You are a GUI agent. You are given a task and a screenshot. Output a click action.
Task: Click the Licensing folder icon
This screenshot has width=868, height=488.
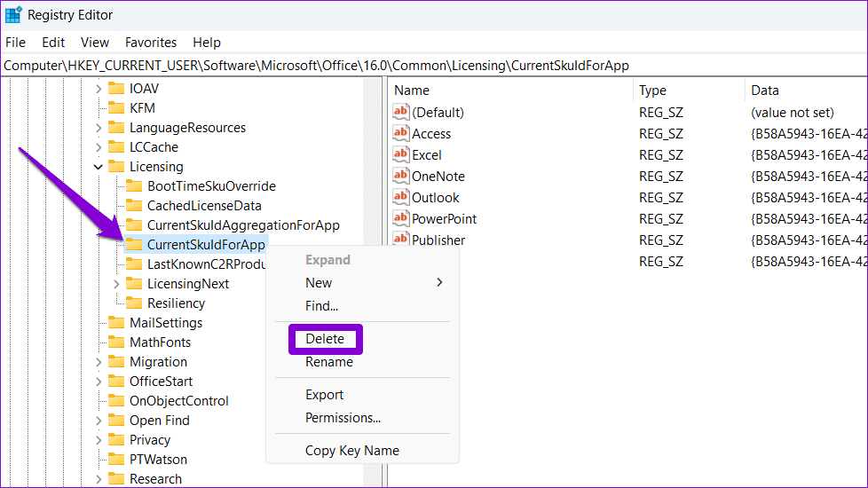click(116, 167)
